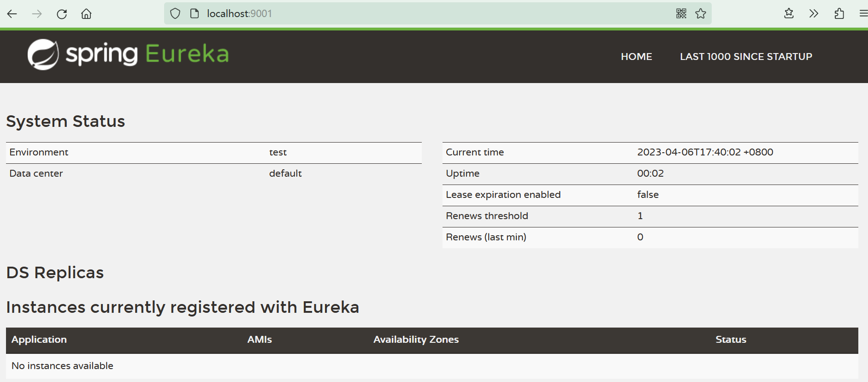Focus the localhost:9001 address field
Viewport: 868px width, 382px height.
pos(438,14)
